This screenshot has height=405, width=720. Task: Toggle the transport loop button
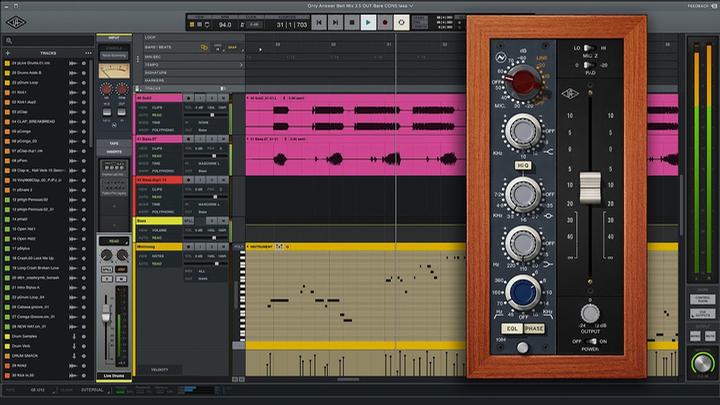[x=401, y=22]
